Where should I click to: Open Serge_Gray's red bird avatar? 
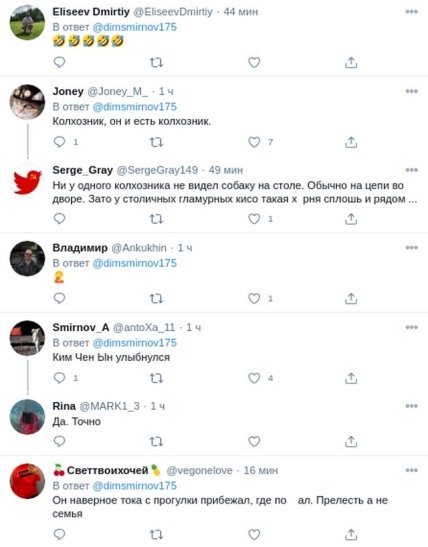click(x=27, y=181)
